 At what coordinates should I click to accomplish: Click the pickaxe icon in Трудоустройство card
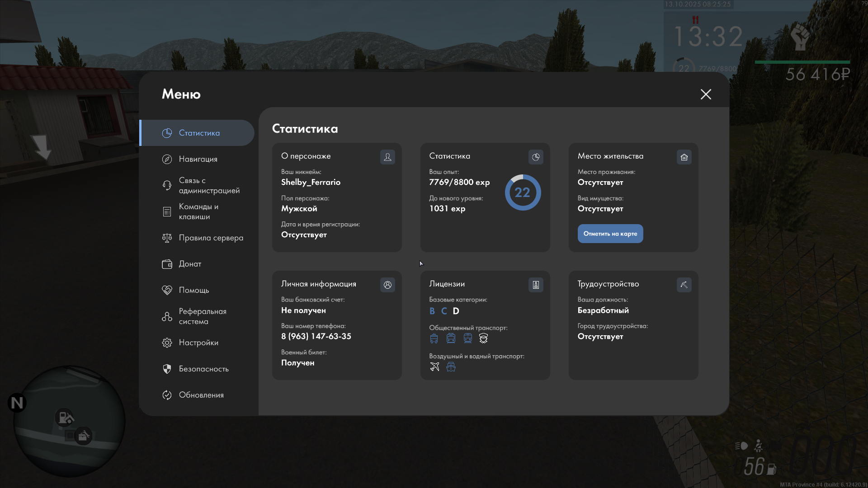pos(684,285)
